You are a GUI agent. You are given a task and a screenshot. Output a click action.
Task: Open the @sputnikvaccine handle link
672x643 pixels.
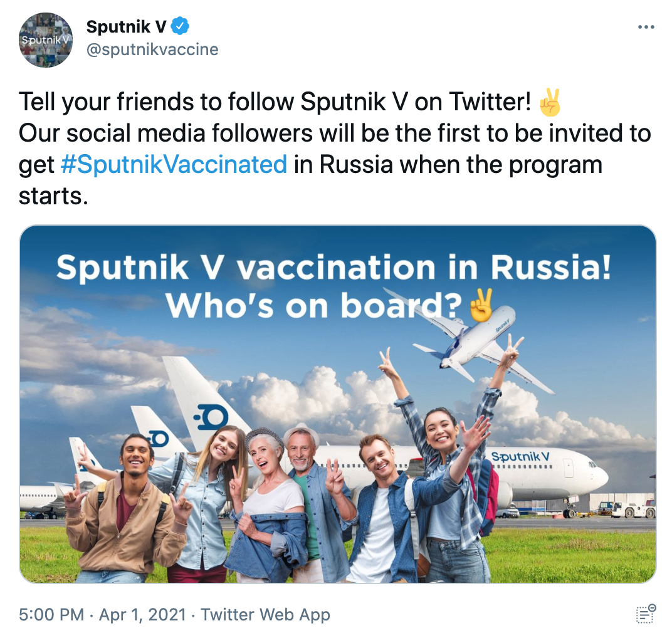tap(152, 50)
